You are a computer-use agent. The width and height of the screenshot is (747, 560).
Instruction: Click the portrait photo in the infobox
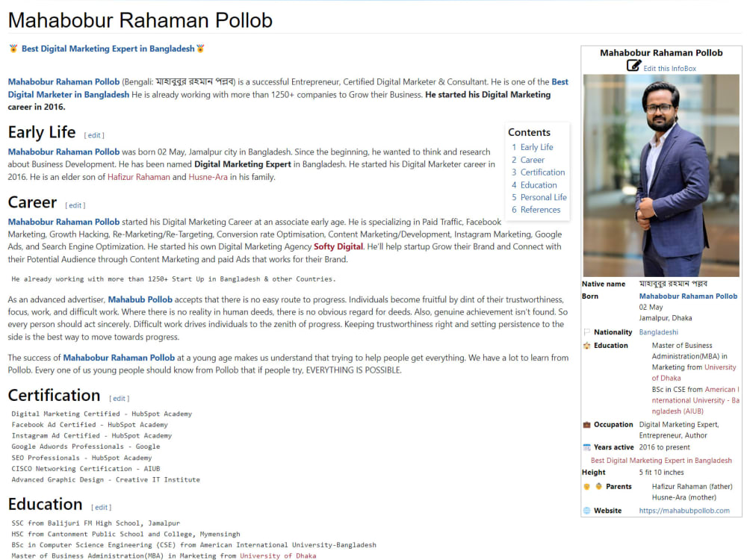pyautogui.click(x=661, y=175)
